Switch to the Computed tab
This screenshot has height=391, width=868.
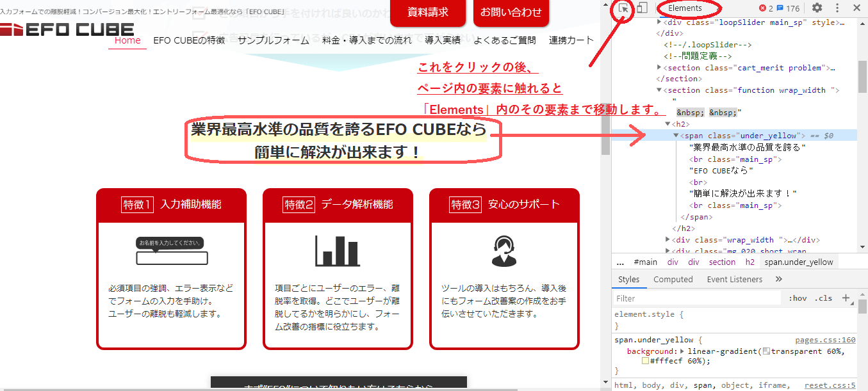(673, 280)
